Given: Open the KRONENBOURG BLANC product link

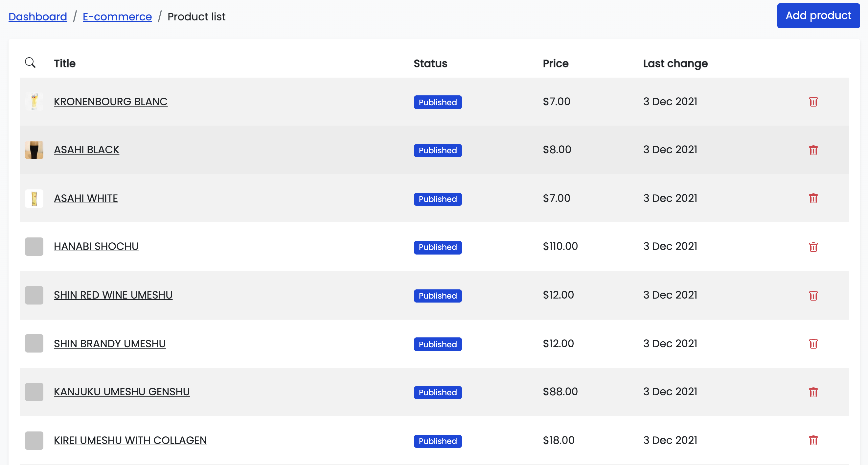Looking at the screenshot, I should (x=110, y=102).
